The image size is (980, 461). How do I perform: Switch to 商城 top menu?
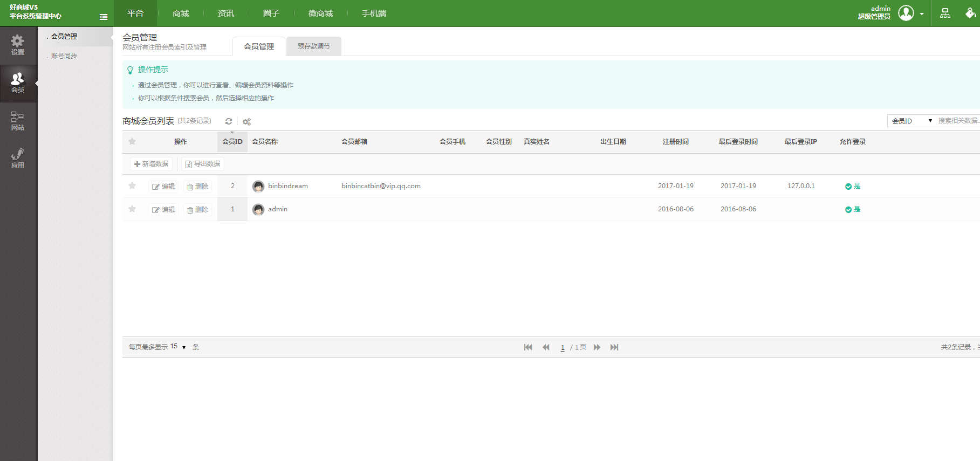(181, 13)
